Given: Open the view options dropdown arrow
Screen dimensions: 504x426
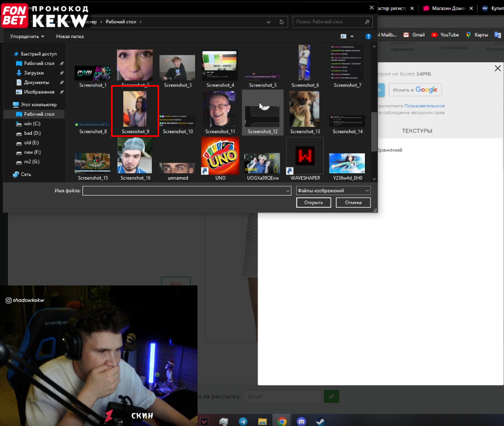Looking at the screenshot, I should [x=352, y=36].
